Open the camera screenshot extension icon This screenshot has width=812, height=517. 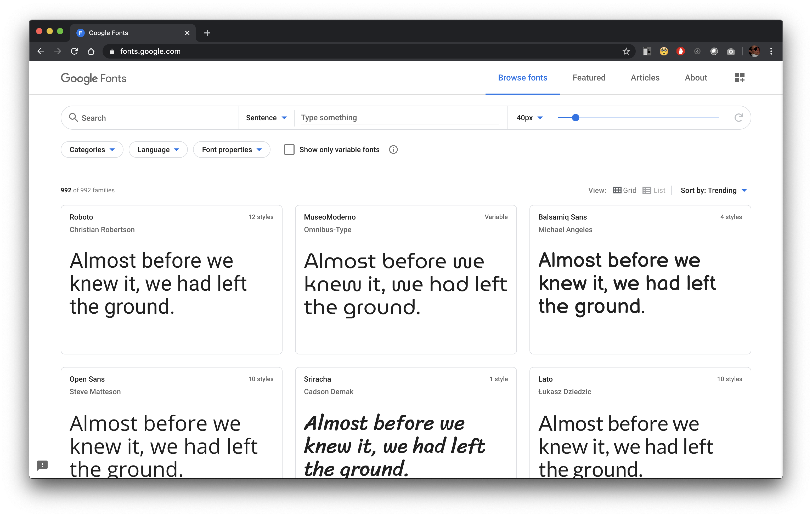click(x=731, y=51)
